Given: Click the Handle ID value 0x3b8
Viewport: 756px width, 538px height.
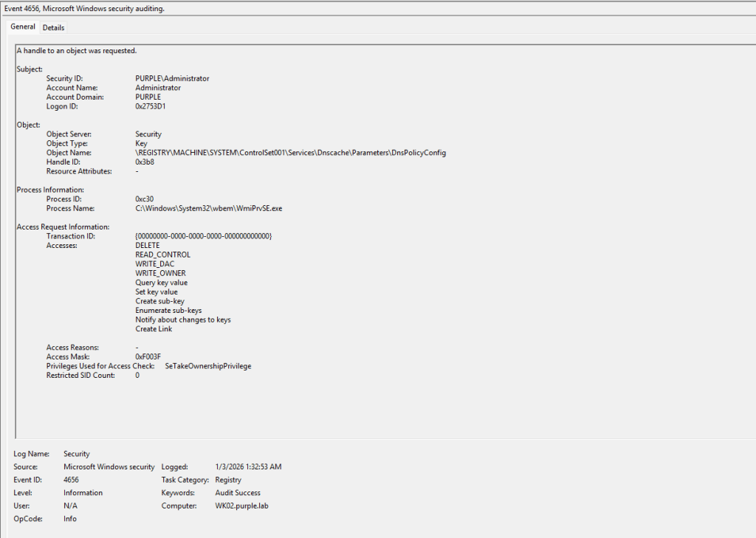Looking at the screenshot, I should click(145, 162).
